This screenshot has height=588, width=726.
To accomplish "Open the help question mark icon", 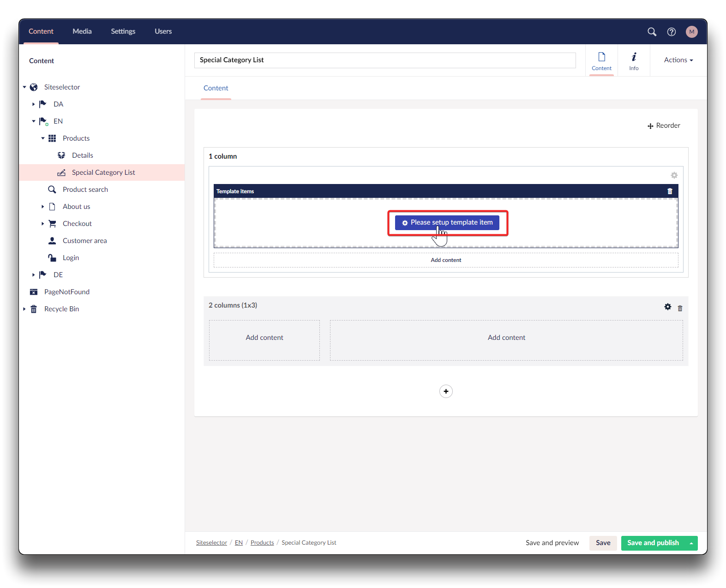I will click(672, 32).
